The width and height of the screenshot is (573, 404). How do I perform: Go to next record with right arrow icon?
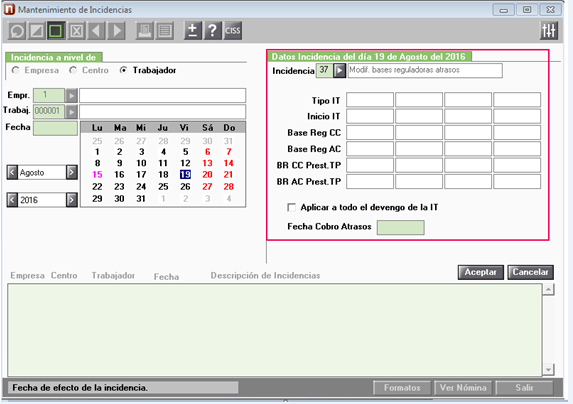(116, 31)
